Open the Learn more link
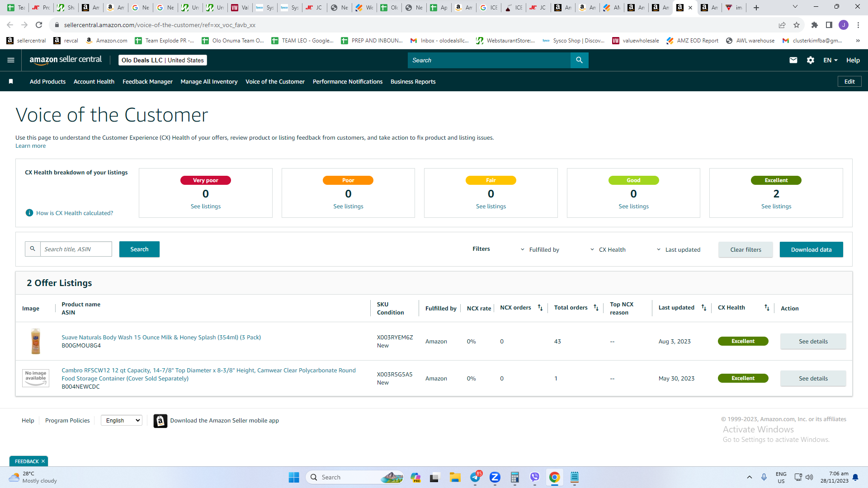This screenshot has width=868, height=488. (x=30, y=145)
